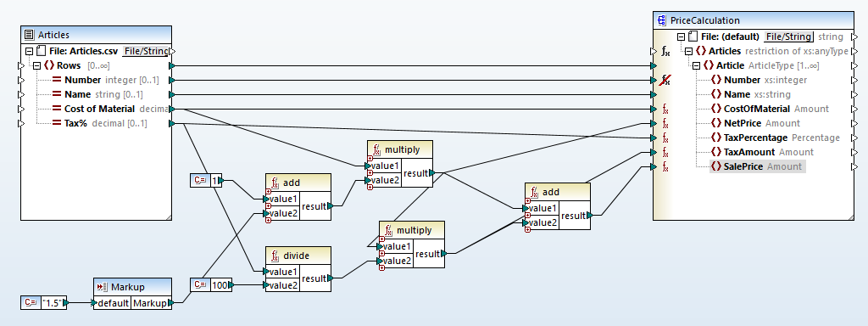
Task: Click the crossed-out fx icon beside Number
Action: [665, 80]
